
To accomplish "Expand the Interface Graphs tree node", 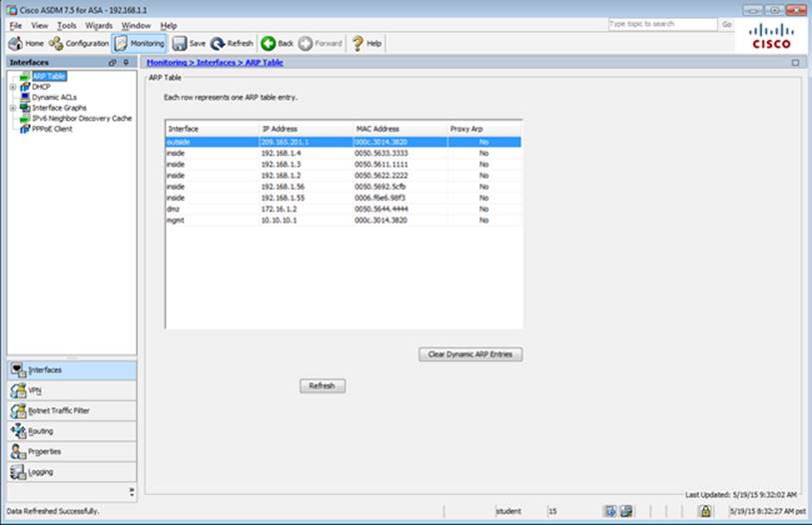I will tap(13, 108).
